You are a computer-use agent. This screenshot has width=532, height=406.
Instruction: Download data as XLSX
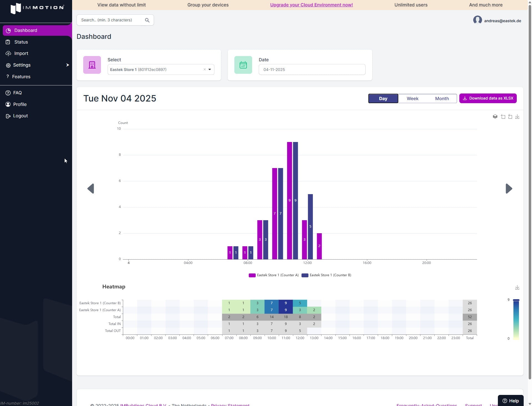coord(488,98)
